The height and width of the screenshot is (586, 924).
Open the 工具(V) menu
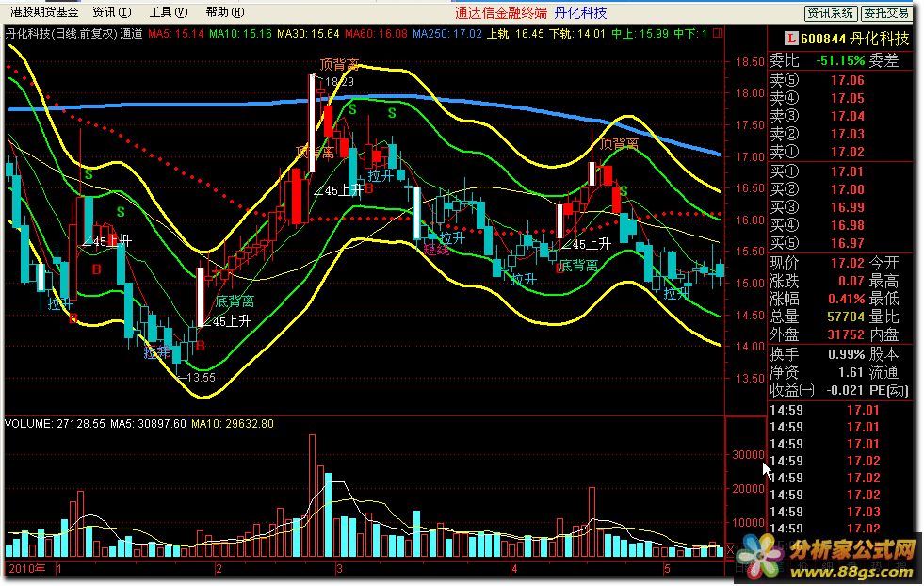pos(169,12)
